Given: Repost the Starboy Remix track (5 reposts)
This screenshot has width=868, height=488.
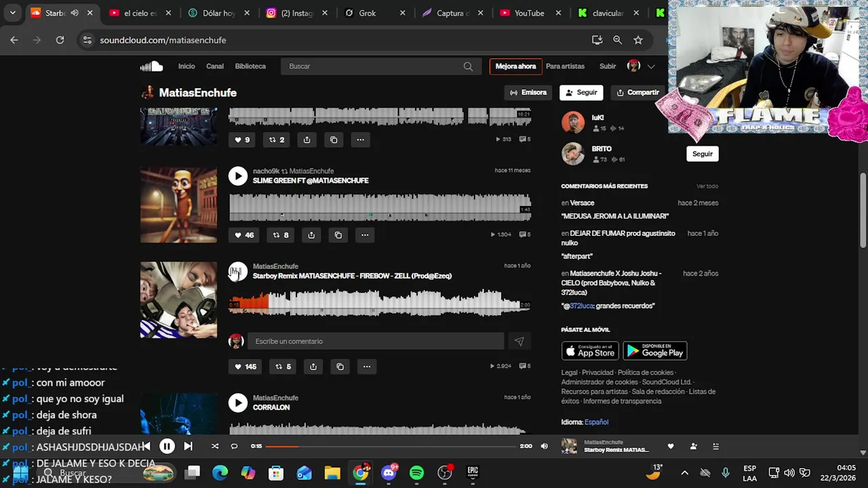Looking at the screenshot, I should (283, 367).
